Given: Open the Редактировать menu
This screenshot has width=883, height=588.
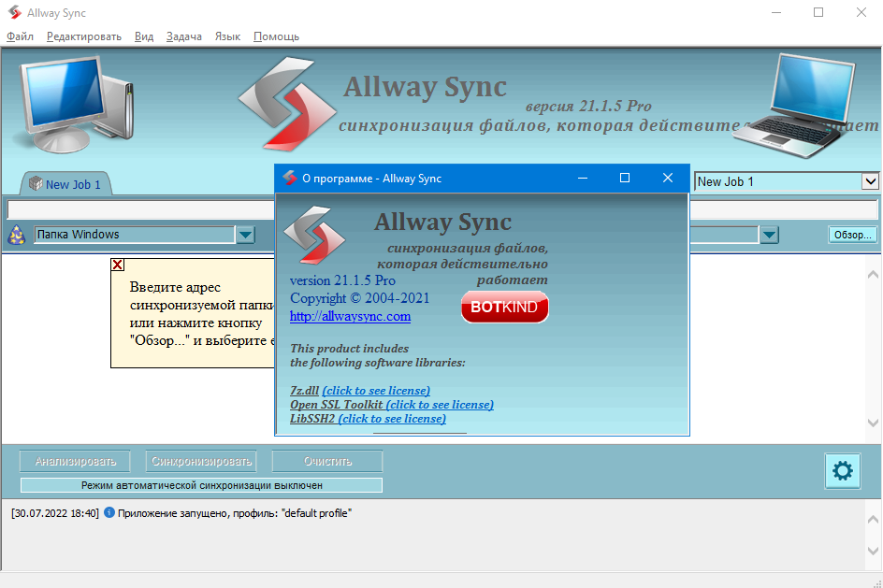Looking at the screenshot, I should [84, 36].
